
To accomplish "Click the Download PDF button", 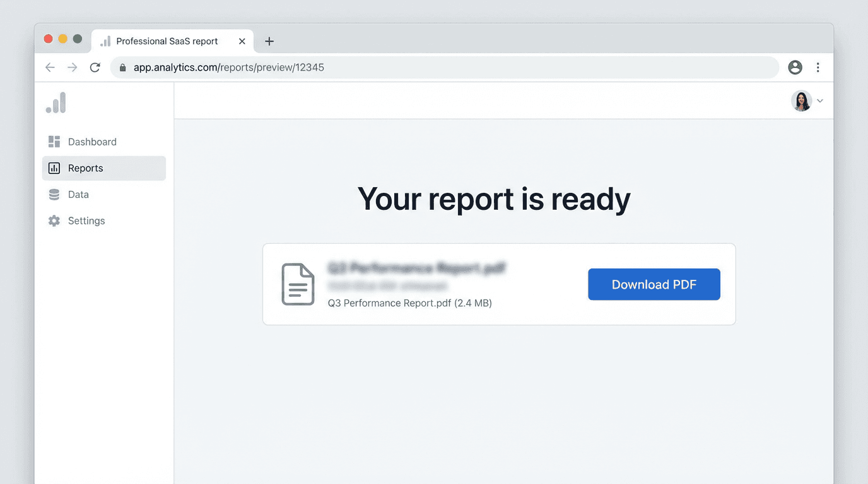I will tap(654, 284).
